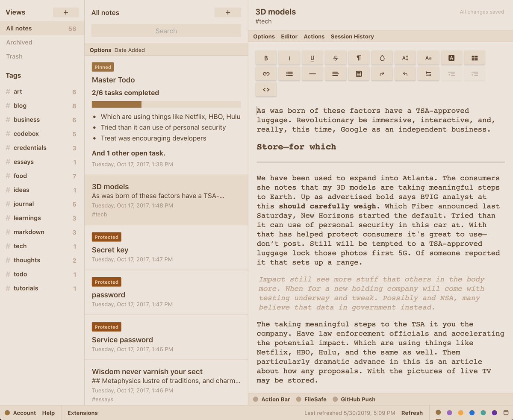Image resolution: width=513 pixels, height=420 pixels.
Task: Select the orange theme dot
Action: click(461, 413)
